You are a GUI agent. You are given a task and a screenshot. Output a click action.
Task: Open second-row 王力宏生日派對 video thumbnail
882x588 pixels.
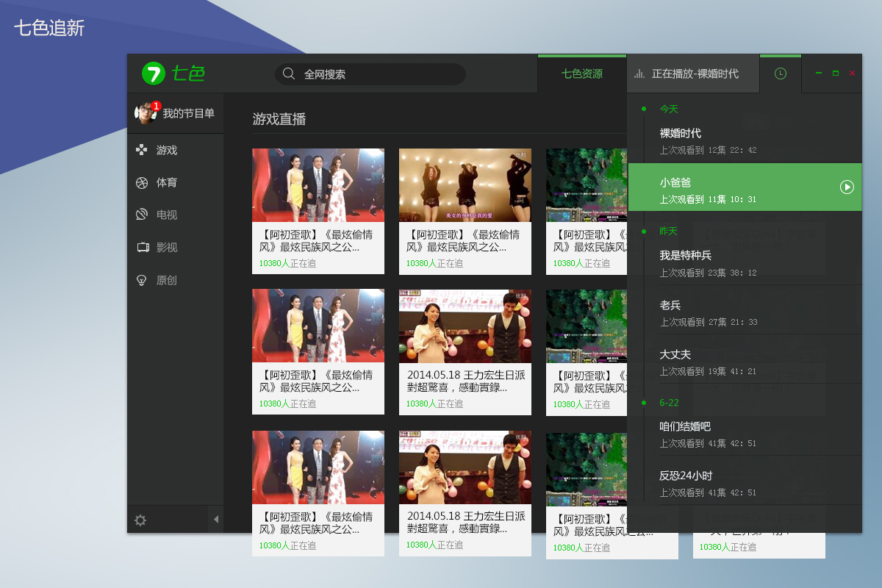(465, 326)
